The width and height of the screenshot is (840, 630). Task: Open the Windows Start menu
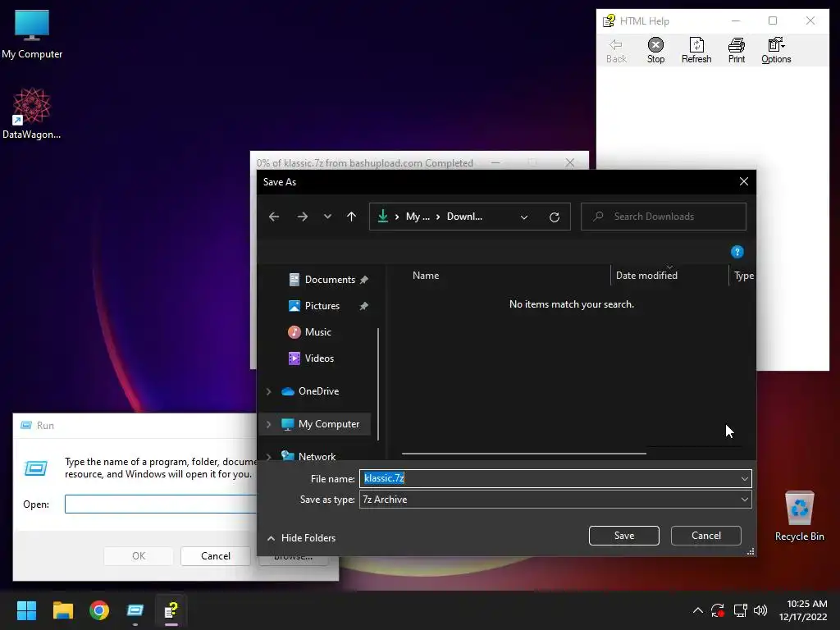tap(26, 610)
